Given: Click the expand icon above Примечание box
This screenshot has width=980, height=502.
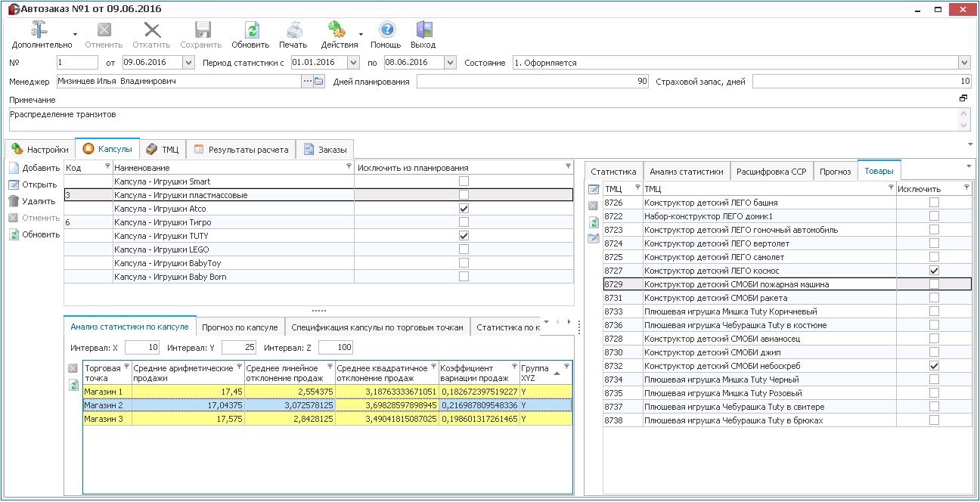Looking at the screenshot, I should [963, 98].
